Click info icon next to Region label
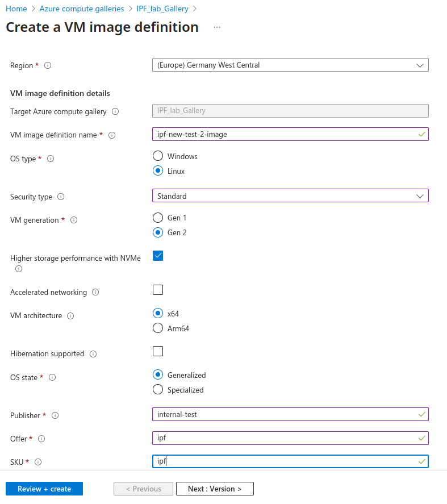The width and height of the screenshot is (447, 504). click(x=48, y=65)
